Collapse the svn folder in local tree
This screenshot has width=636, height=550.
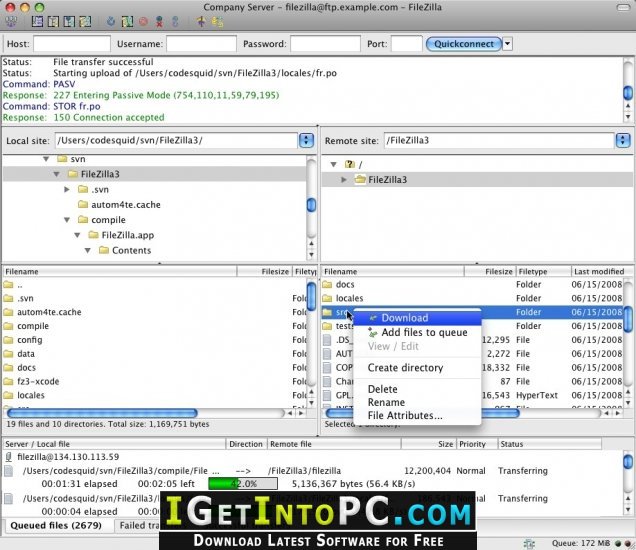(x=46, y=159)
